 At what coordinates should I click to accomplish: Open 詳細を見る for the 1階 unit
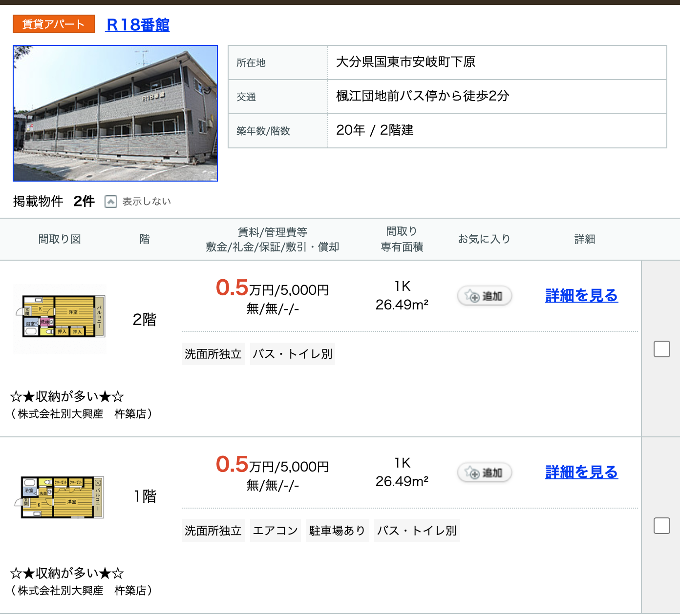581,472
